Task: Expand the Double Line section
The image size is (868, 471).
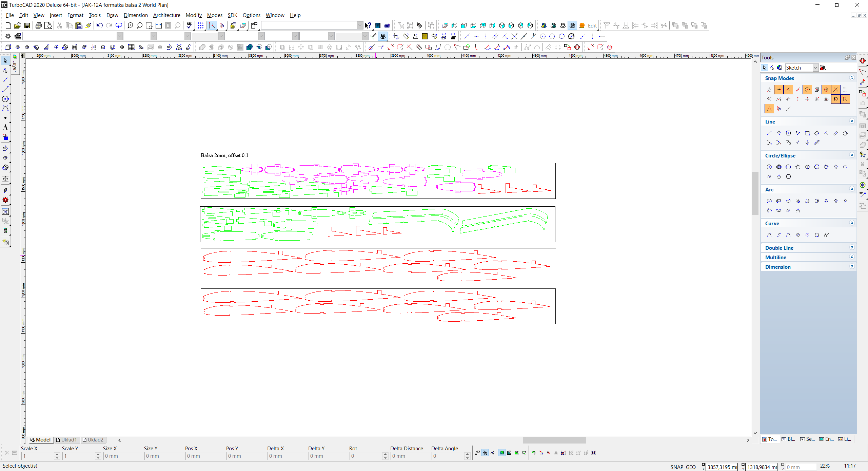Action: (x=852, y=248)
